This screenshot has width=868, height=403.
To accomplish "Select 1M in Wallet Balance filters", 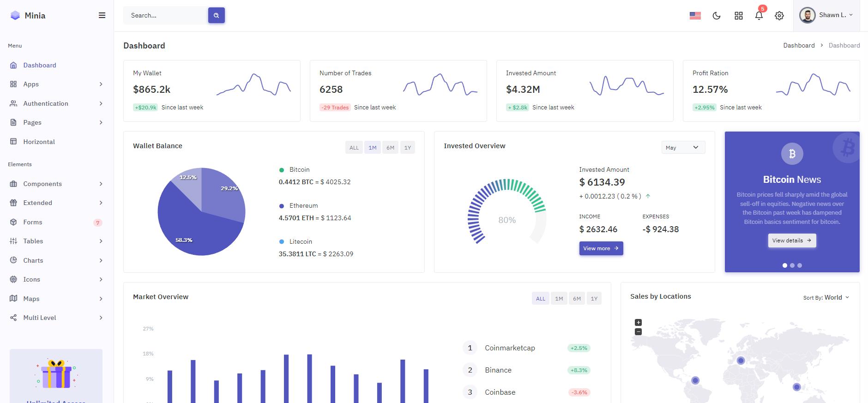I will click(373, 148).
